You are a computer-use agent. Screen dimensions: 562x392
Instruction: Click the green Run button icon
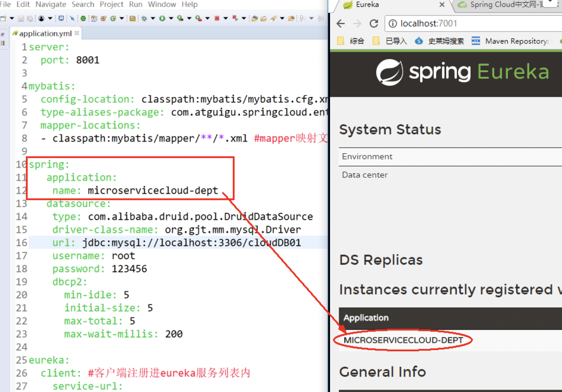point(162,18)
